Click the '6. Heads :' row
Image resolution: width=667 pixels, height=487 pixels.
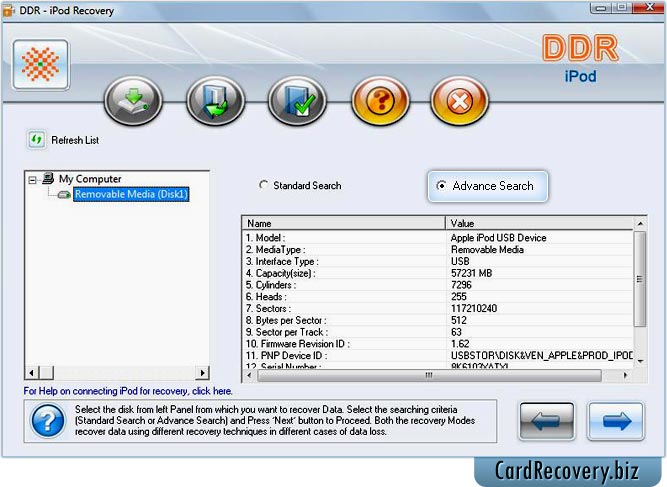pyautogui.click(x=438, y=296)
